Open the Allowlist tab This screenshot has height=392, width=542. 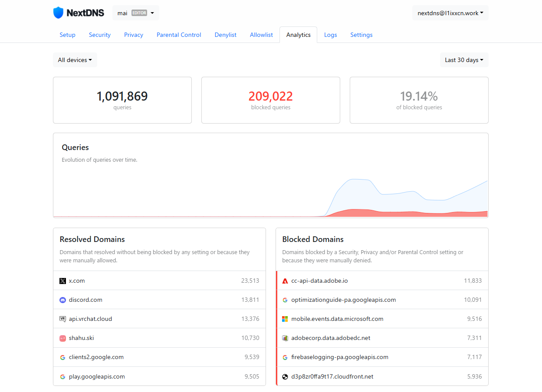pos(261,35)
